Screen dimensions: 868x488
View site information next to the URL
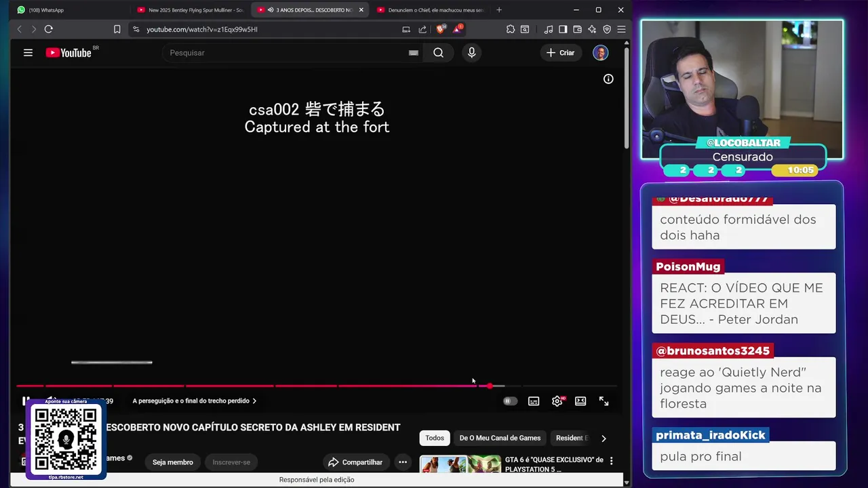[x=136, y=29]
